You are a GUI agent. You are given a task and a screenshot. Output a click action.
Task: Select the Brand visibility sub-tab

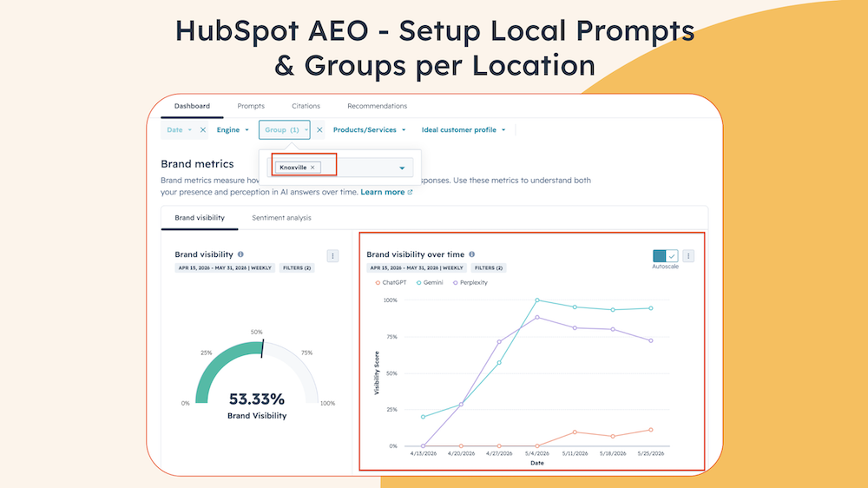(x=200, y=218)
